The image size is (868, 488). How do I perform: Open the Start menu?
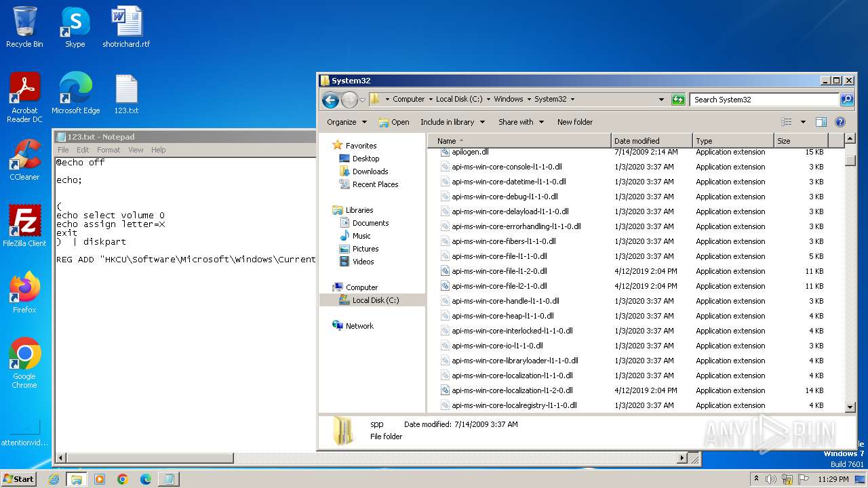coord(19,479)
